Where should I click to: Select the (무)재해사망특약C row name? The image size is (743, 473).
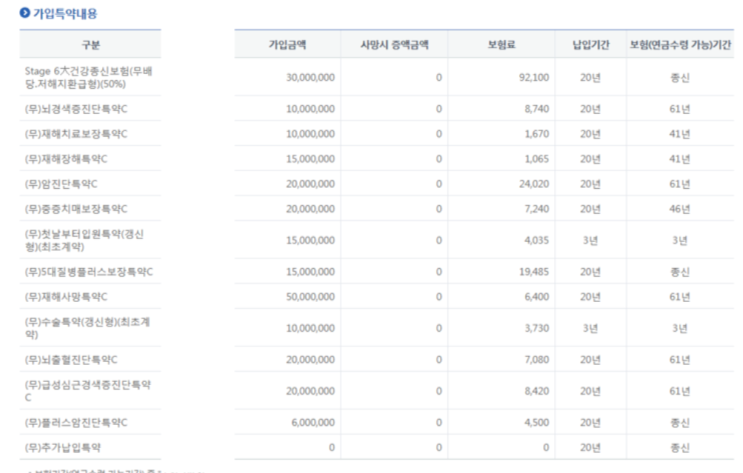point(66,297)
